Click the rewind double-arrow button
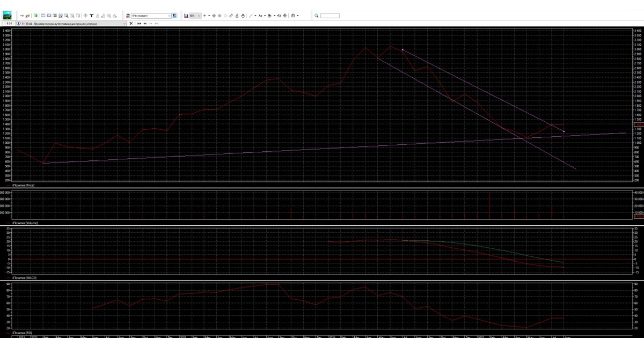 point(145,24)
